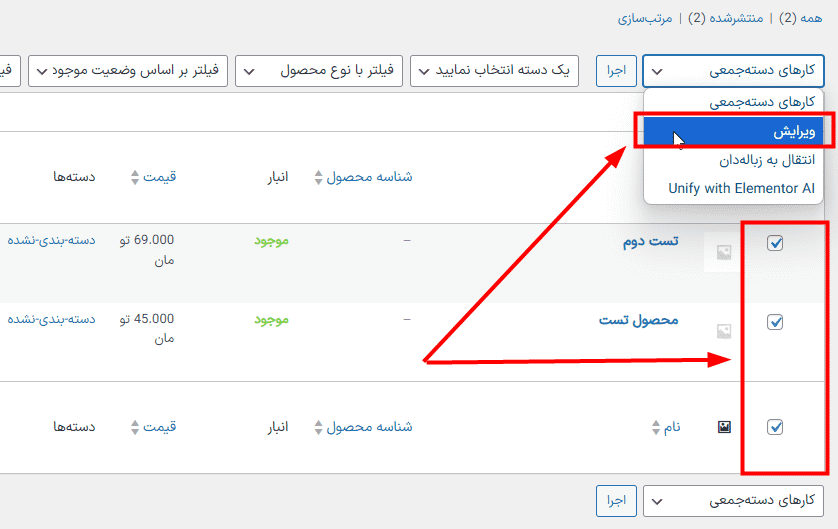Click موجود stock status of تست دوم
Image resolution: width=838 pixels, height=529 pixels.
[x=271, y=241]
